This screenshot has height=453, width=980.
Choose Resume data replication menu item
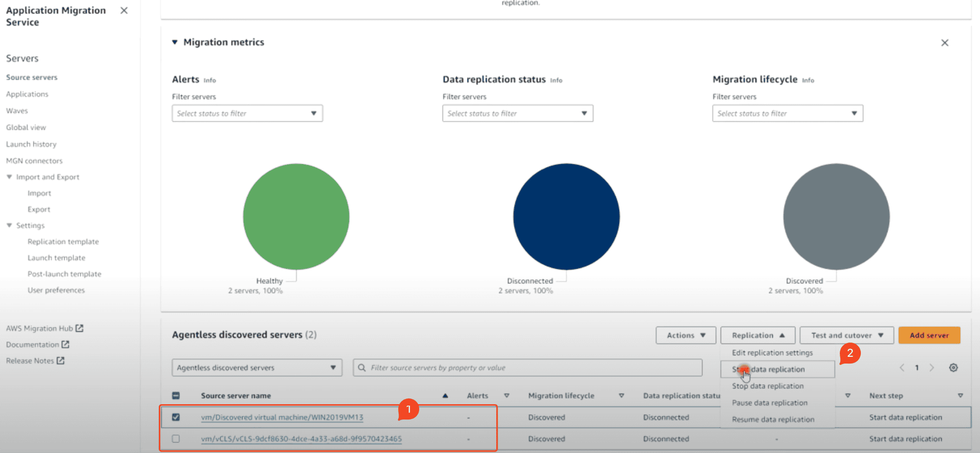tap(778, 420)
